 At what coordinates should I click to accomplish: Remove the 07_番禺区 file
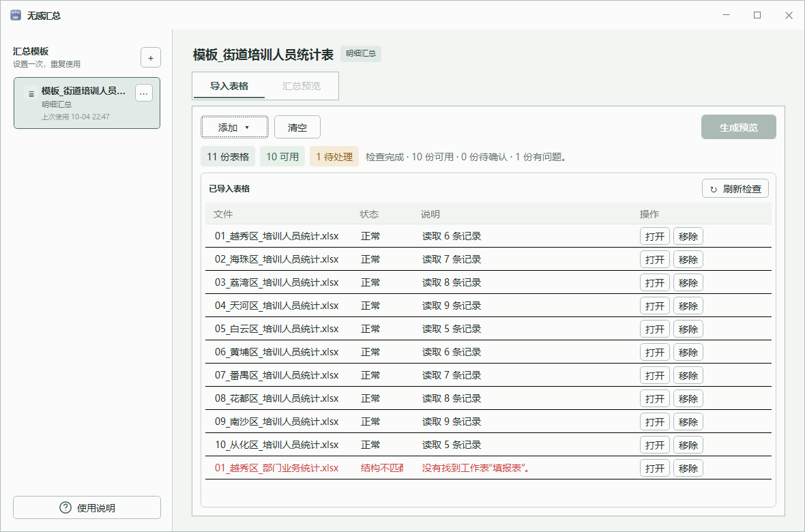tap(688, 375)
